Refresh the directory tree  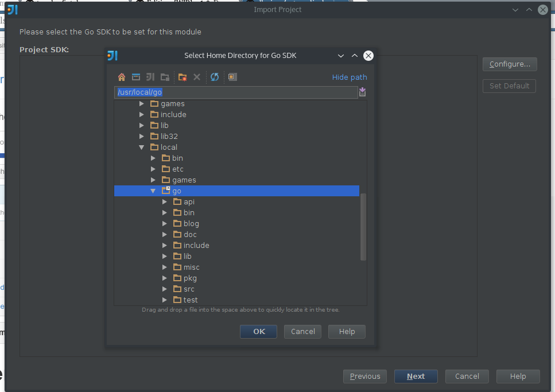click(x=214, y=77)
